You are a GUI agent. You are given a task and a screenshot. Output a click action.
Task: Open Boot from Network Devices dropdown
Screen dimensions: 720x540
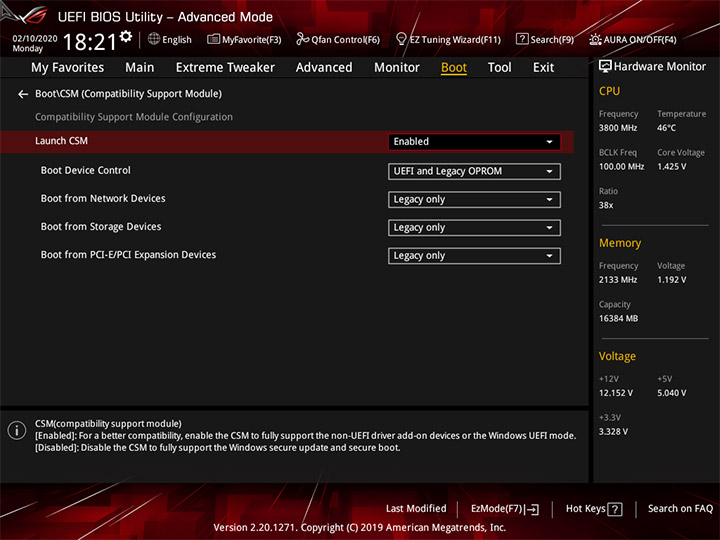(474, 199)
